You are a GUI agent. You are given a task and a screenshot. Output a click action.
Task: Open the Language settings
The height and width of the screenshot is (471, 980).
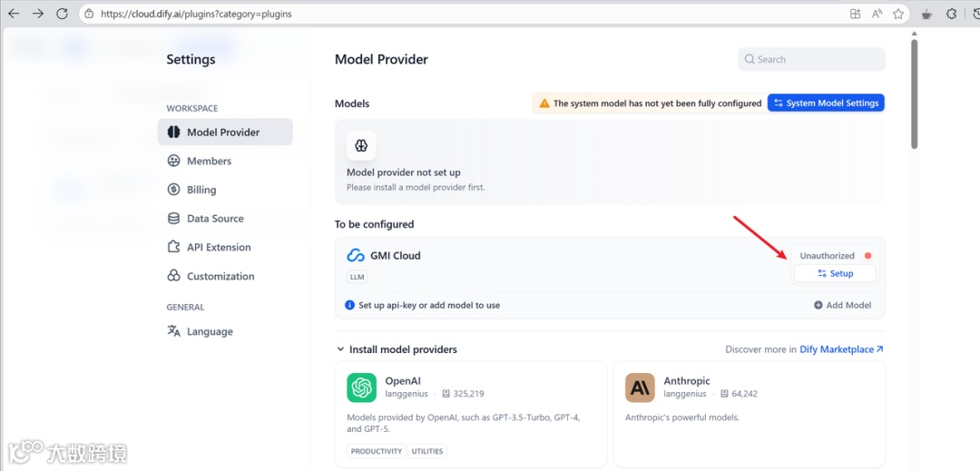click(x=210, y=332)
